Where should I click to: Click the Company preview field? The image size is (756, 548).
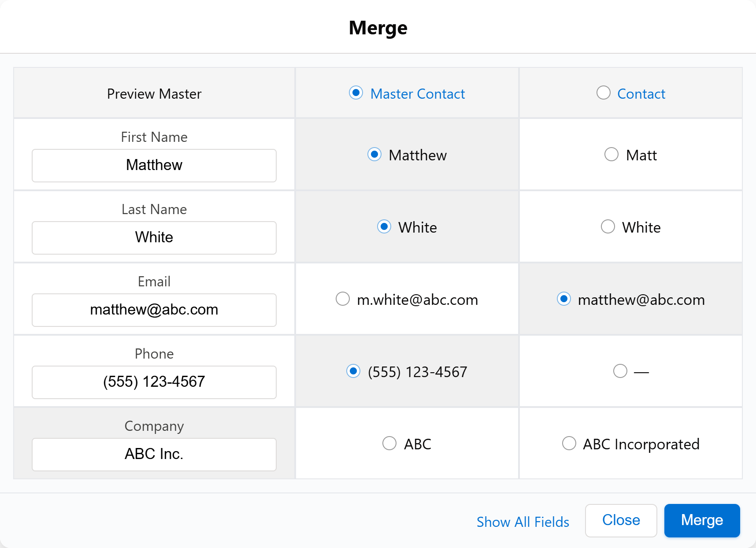(154, 454)
